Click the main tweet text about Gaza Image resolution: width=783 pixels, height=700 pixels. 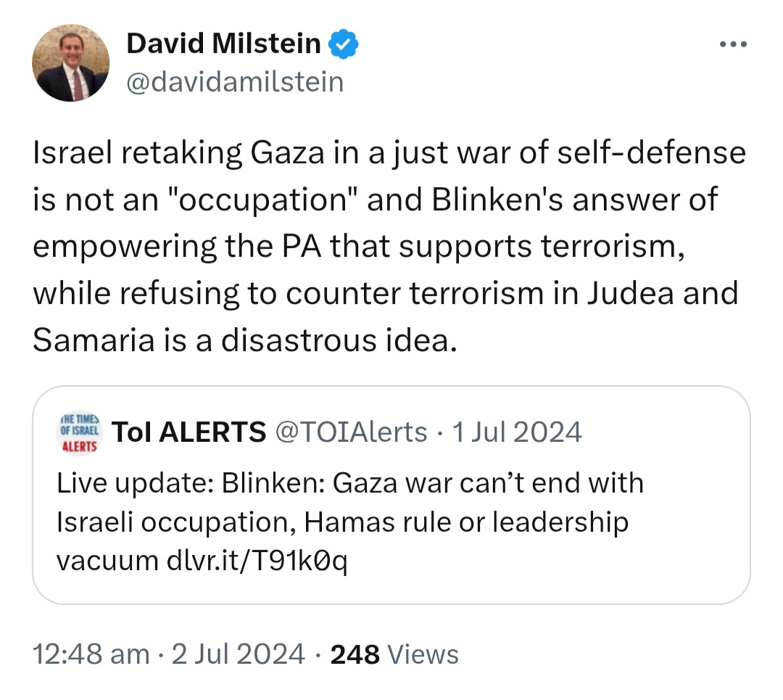389,246
